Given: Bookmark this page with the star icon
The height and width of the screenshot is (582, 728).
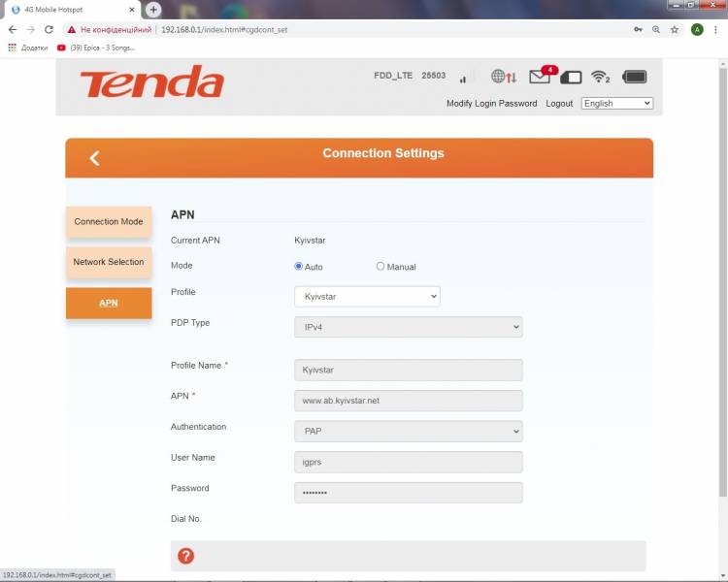Looking at the screenshot, I should tap(675, 30).
